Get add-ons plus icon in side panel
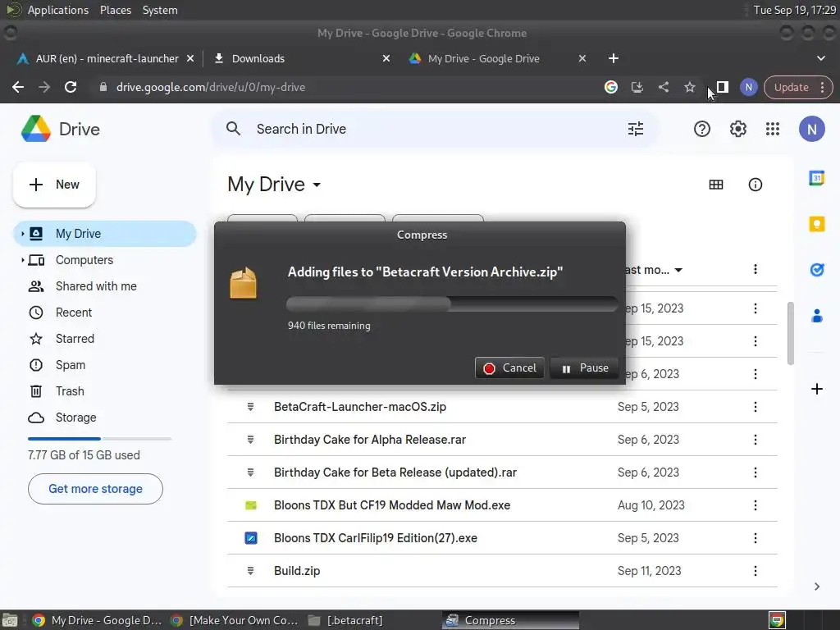 coord(816,389)
